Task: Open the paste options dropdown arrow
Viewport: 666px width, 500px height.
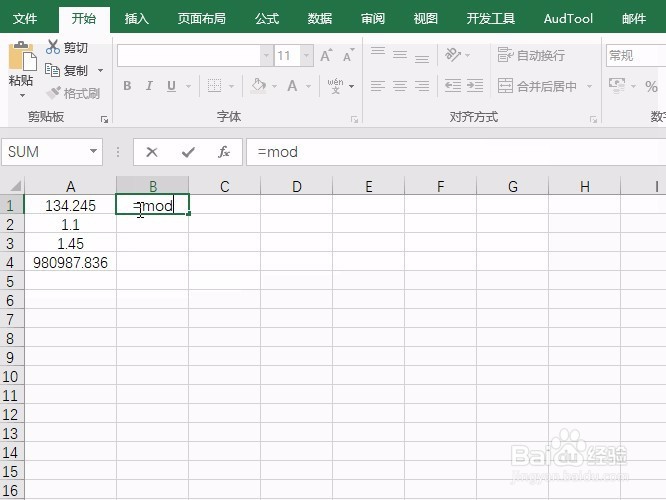Action: coord(22,96)
